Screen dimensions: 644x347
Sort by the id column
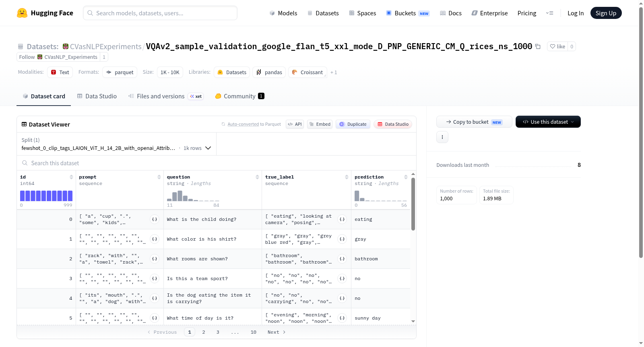pos(71,177)
